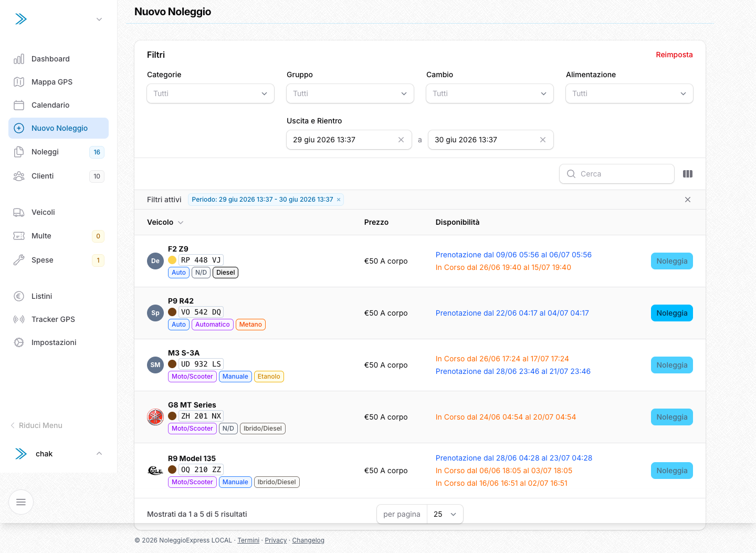Click the yellow color dot of F2 Z9
This screenshot has height=553, width=756.
click(x=172, y=260)
